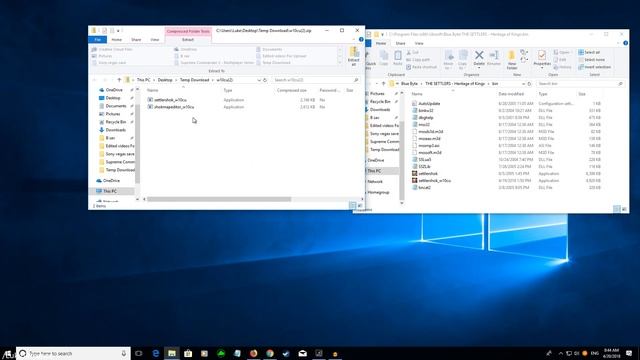
Task: Open the Action Center notification icon
Action: pyautogui.click(x=629, y=353)
